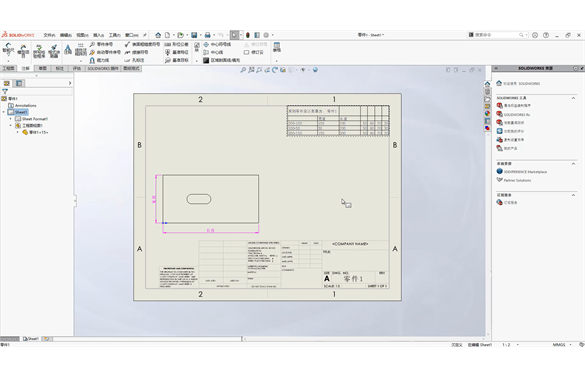This screenshot has width=585, height=377.
Task: Select the PropertyManager tab icon
Action: [x=19, y=83]
